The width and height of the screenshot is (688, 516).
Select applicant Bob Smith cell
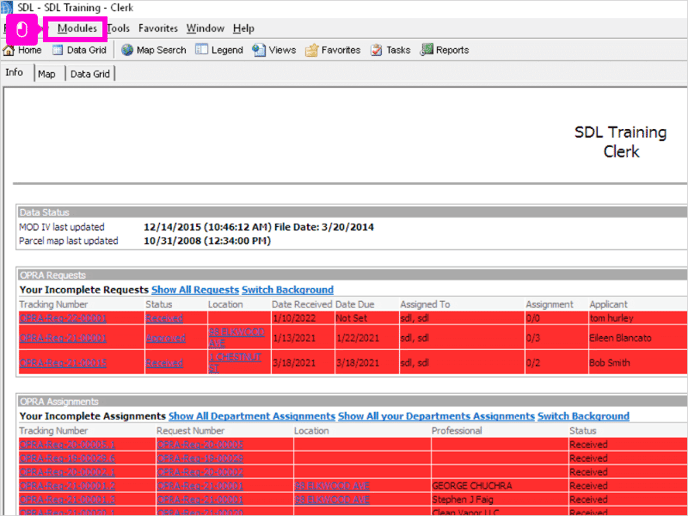tap(609, 363)
